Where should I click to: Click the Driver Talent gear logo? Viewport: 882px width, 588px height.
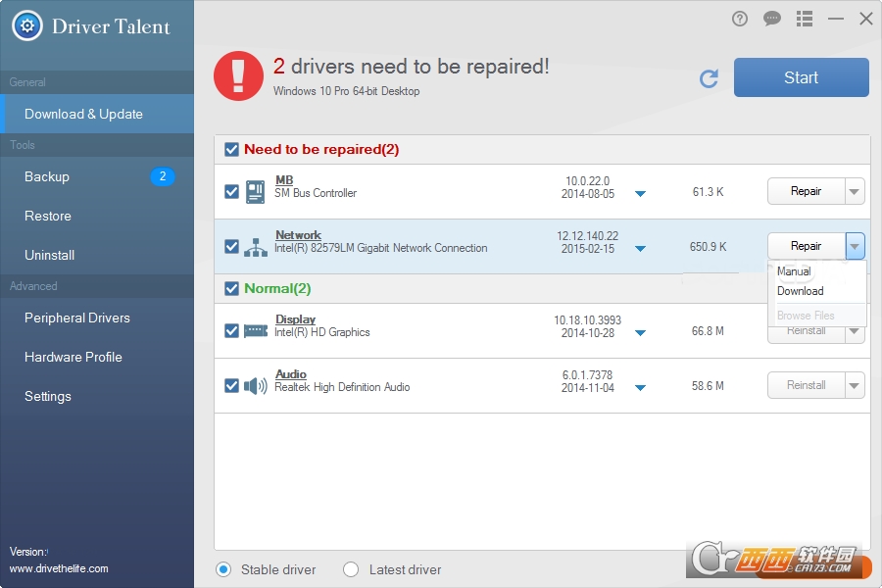(27, 25)
